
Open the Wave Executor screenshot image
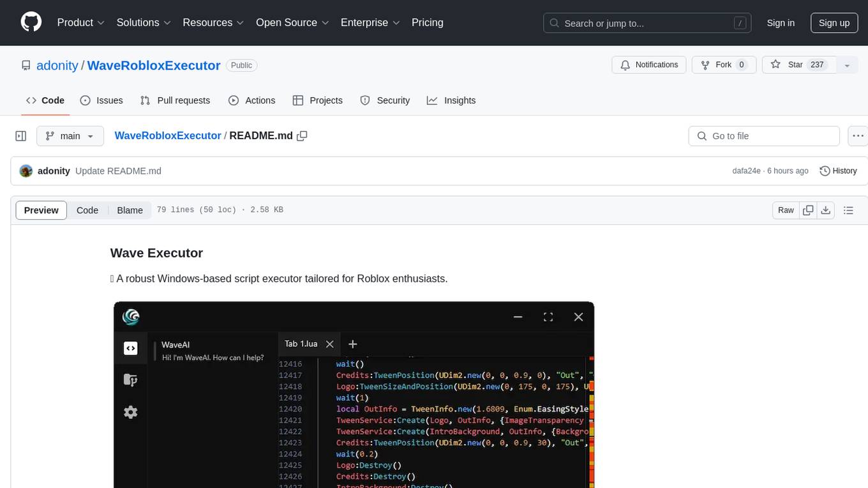pos(354,395)
